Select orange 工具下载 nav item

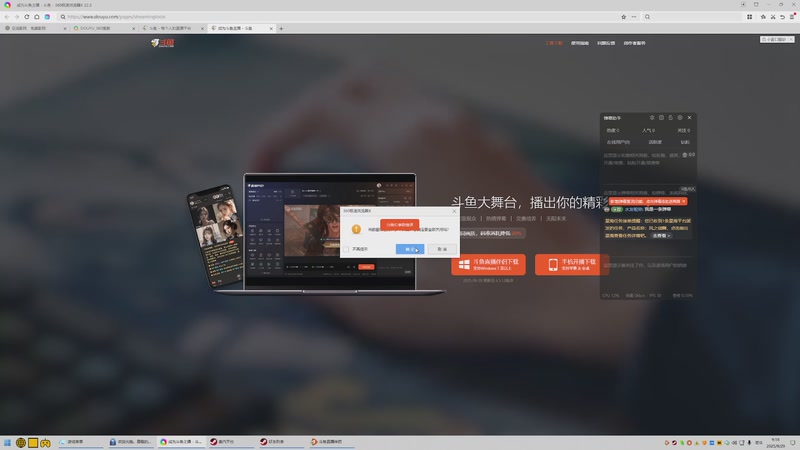(554, 43)
